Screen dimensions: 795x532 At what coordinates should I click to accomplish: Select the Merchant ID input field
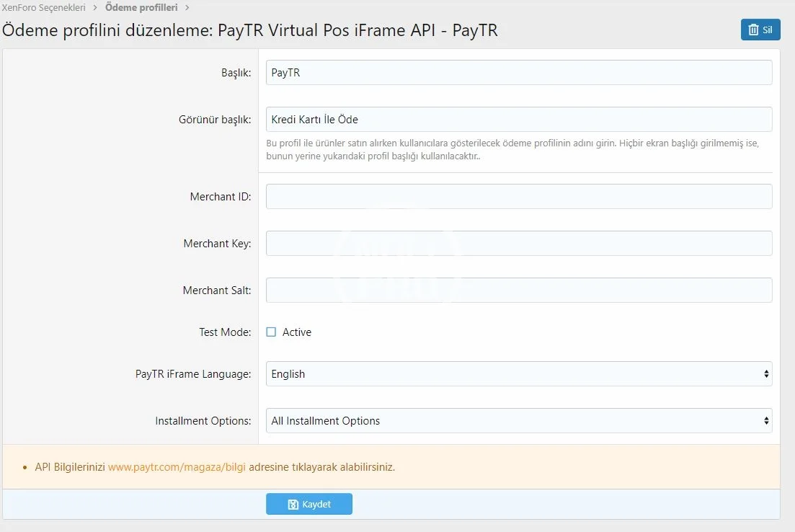pos(518,197)
